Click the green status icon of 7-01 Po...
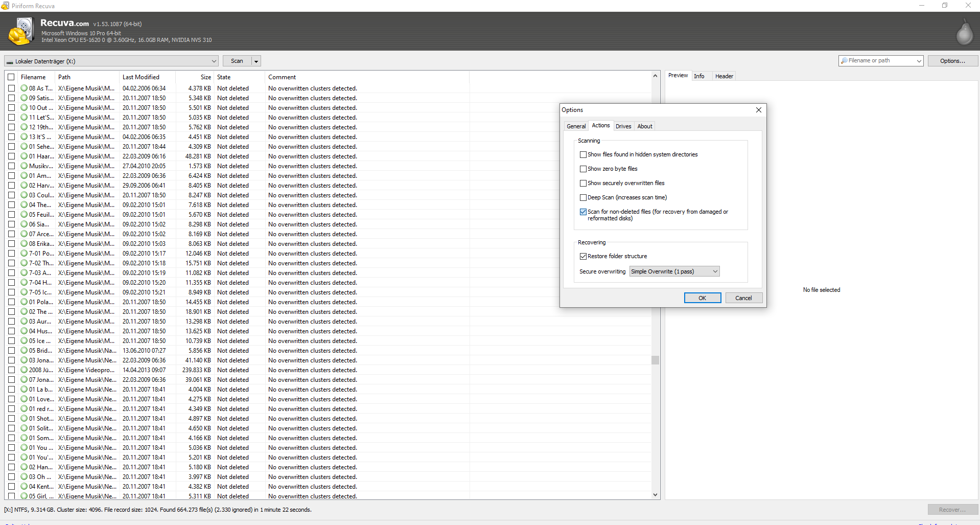The width and height of the screenshot is (980, 525). click(x=24, y=254)
